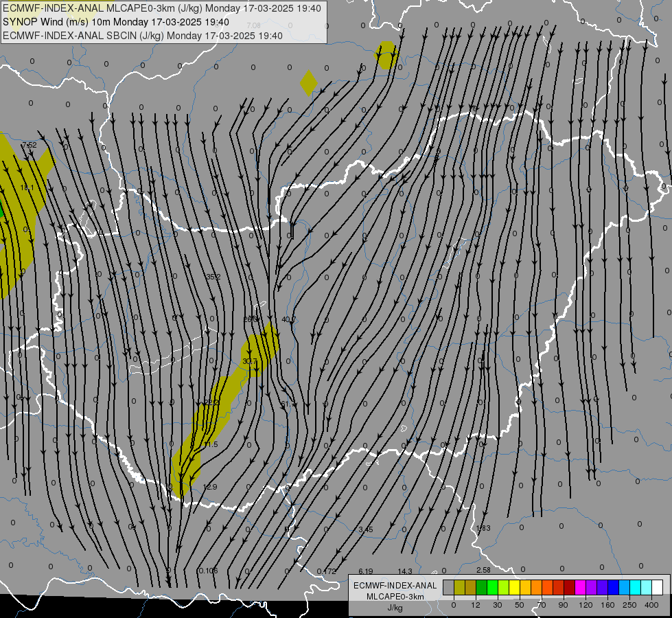Click the SYNOP Wind 10m header line

(116, 22)
